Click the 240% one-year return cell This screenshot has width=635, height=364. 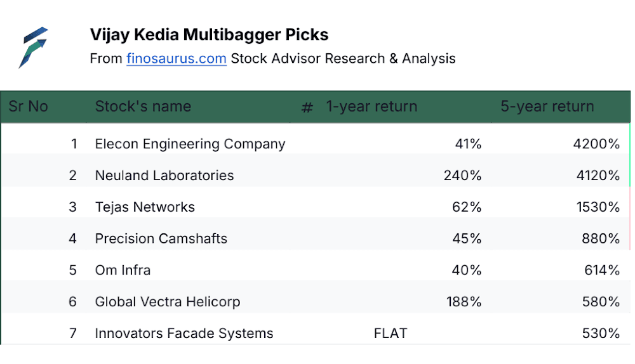(x=462, y=176)
